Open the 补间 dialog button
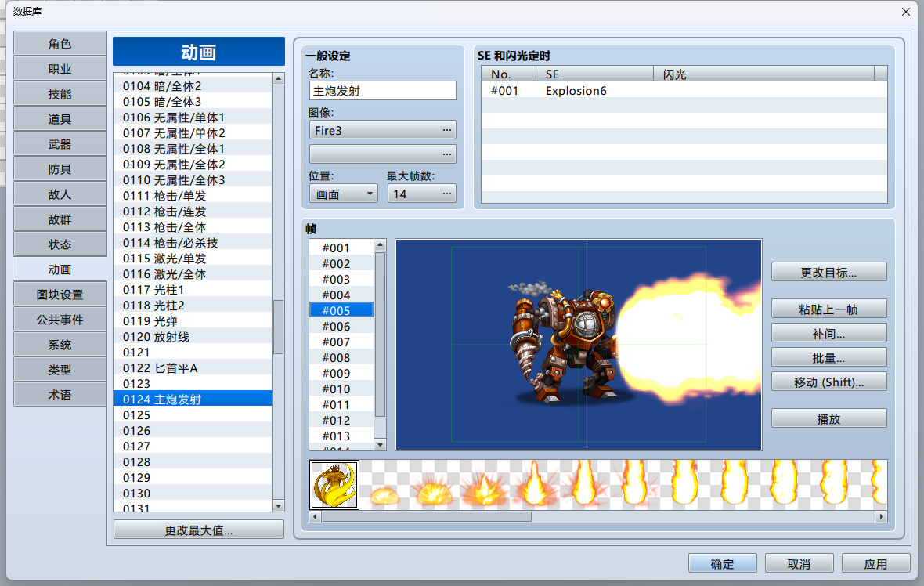The width and height of the screenshot is (924, 586). [x=828, y=334]
